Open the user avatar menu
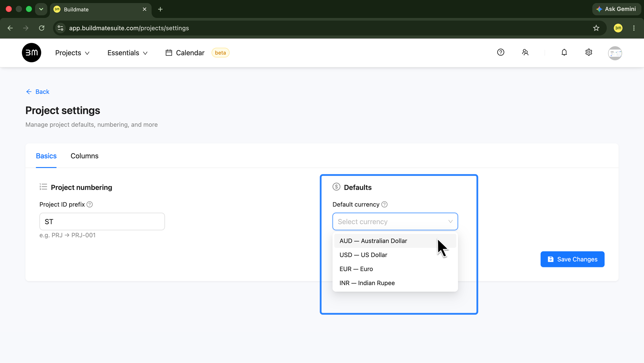 pos(615,53)
